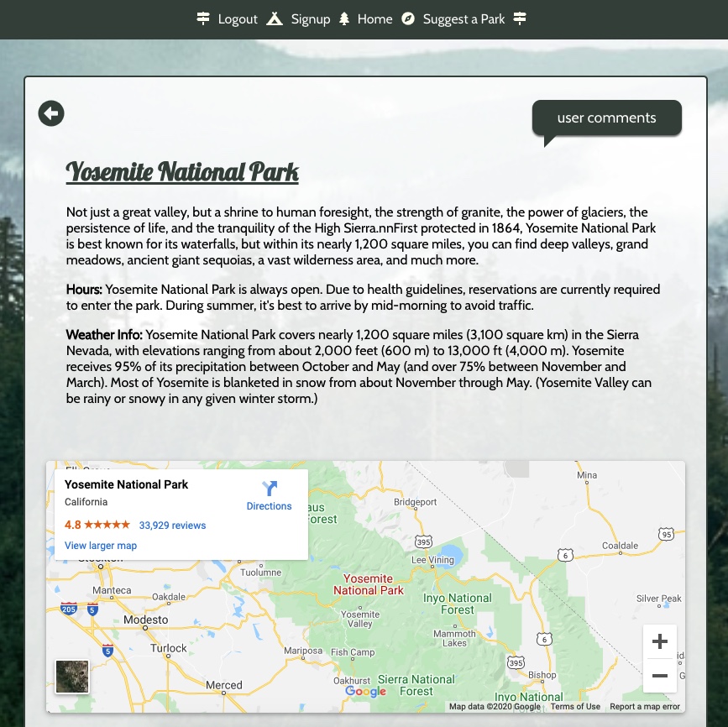Click the compass icon beside Suggest a Park
This screenshot has width=728, height=727.
[407, 18]
